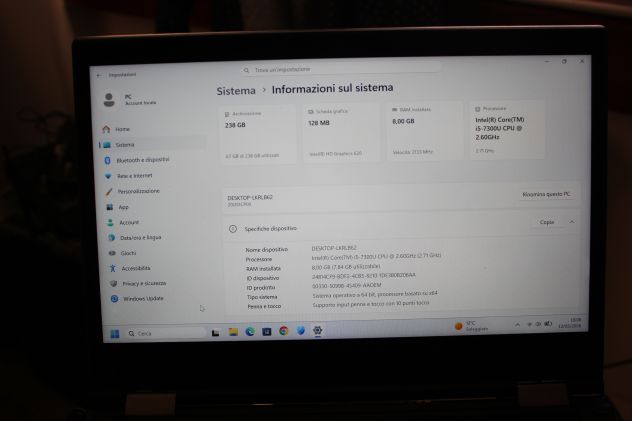Screen dimensions: 632x421
Task: Click the Accessibilità person icon
Action: point(112,268)
